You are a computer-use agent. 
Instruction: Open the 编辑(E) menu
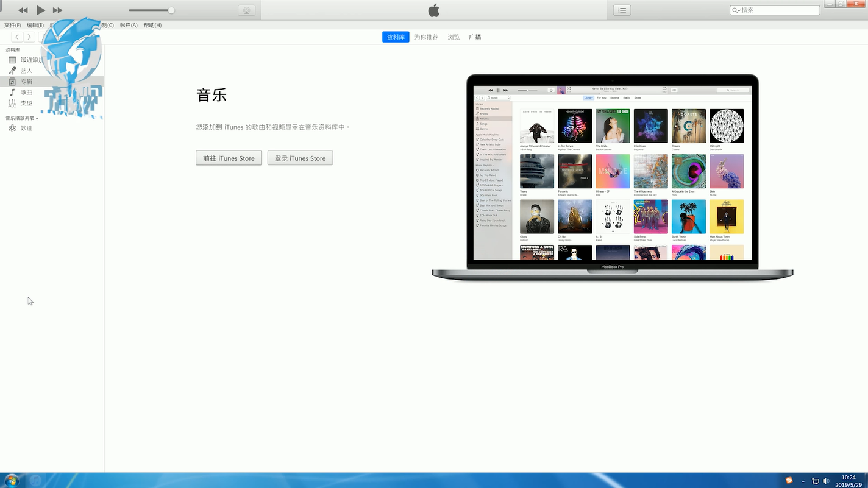click(x=35, y=25)
